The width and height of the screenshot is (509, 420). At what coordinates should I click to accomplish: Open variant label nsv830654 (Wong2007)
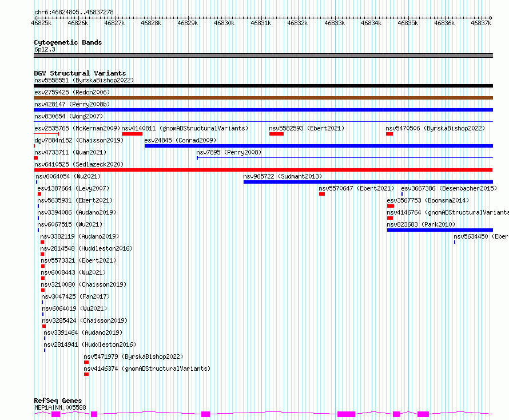(x=69, y=116)
